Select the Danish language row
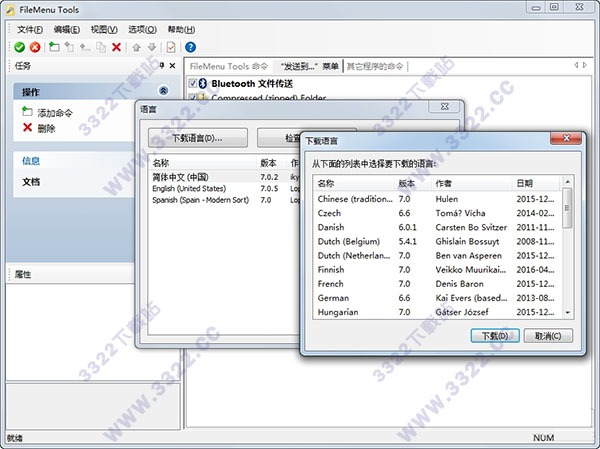 (x=437, y=227)
